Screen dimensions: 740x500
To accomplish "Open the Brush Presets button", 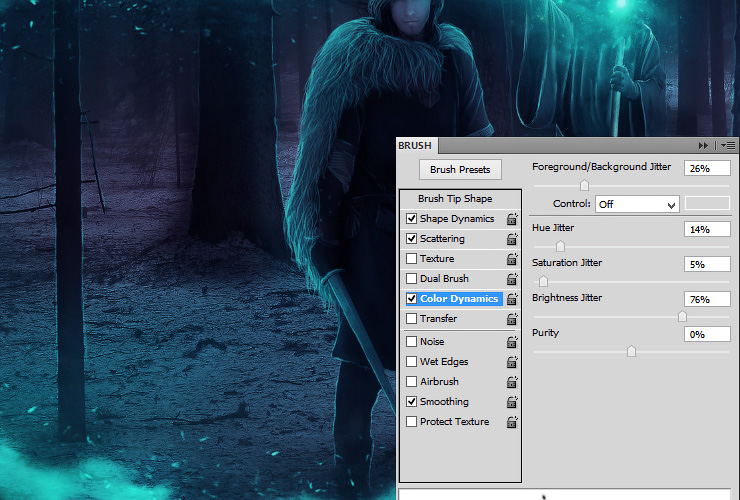I will (460, 169).
